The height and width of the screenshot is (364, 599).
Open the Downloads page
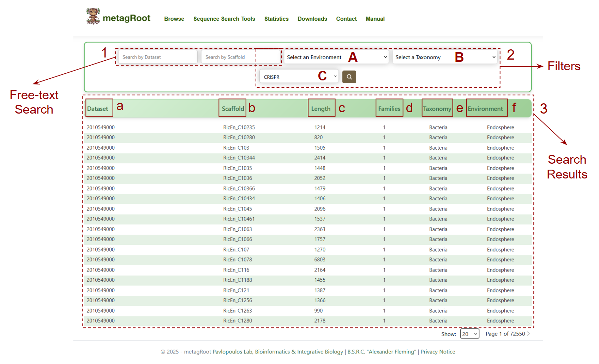click(312, 19)
